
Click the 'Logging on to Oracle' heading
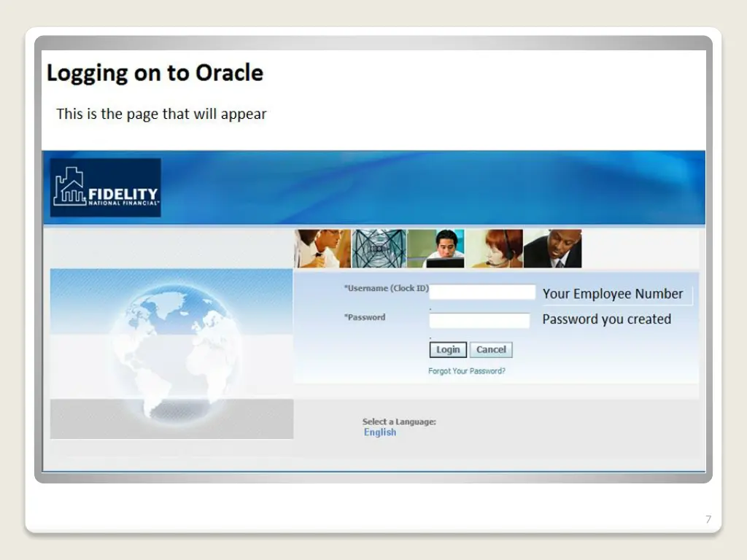(155, 74)
